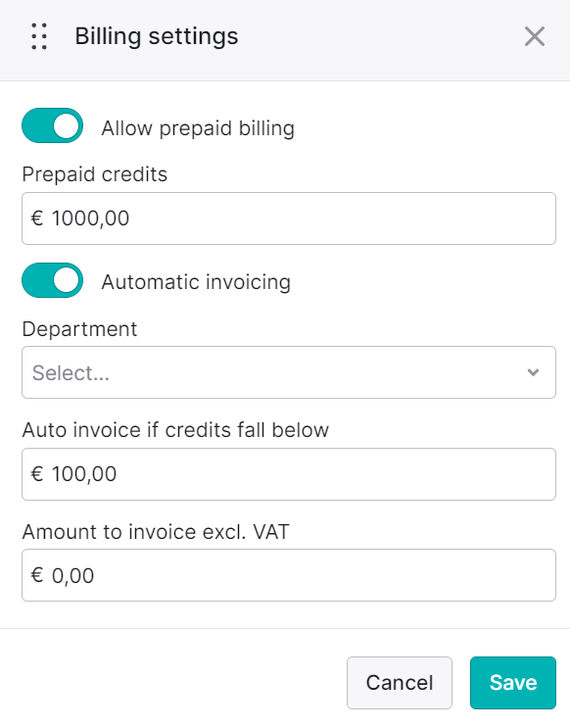Focus the credits fall below field
Screen dimensions: 570x728
(x=289, y=474)
